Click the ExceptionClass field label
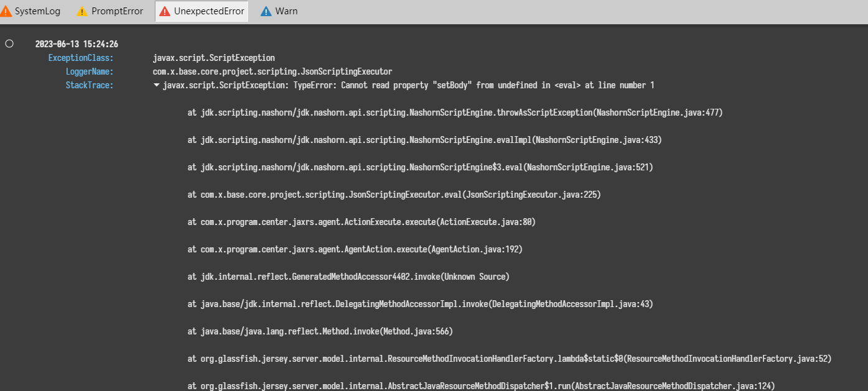Image resolution: width=868 pixels, height=391 pixels. point(81,58)
